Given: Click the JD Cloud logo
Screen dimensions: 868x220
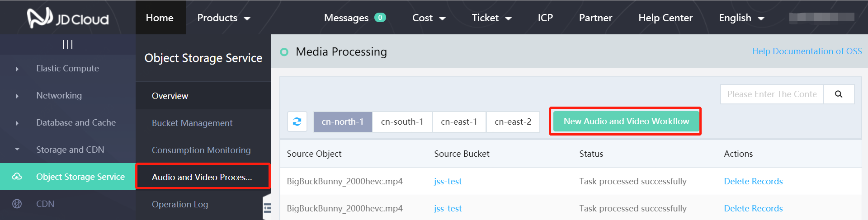Looking at the screenshot, I should (x=68, y=18).
